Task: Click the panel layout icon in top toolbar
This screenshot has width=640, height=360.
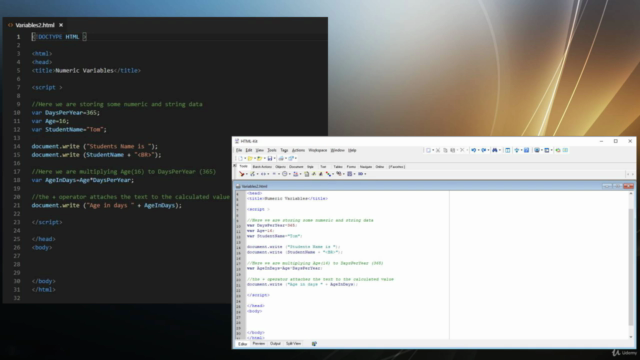Action: [x=508, y=150]
